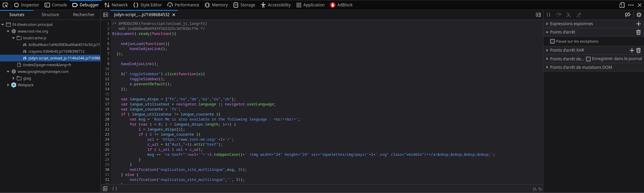The image size is (644, 193).
Task: Close the jsdyn-script file tab
Action: click(x=174, y=15)
